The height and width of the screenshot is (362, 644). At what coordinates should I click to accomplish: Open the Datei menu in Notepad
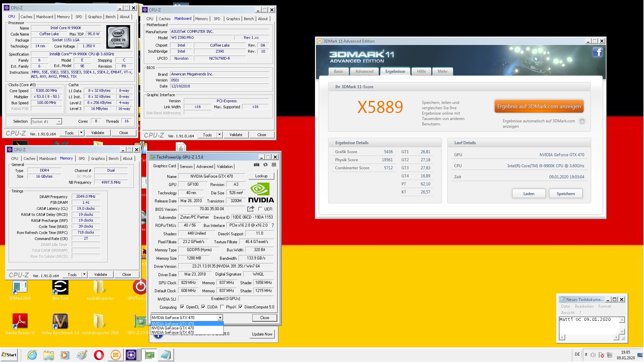point(566,306)
